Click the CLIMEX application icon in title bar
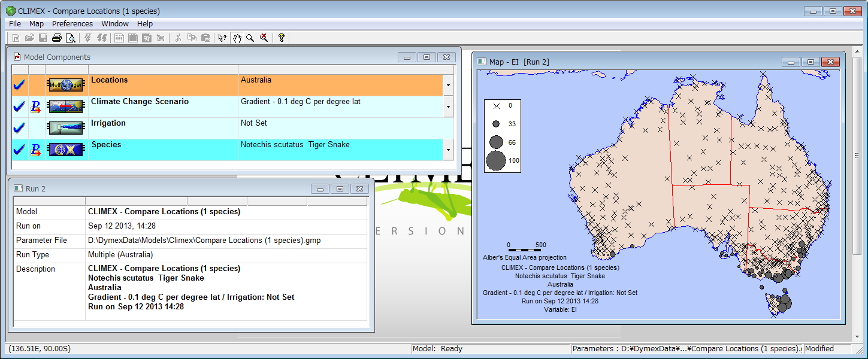Viewport: 868px width, 359px height. pos(10,11)
